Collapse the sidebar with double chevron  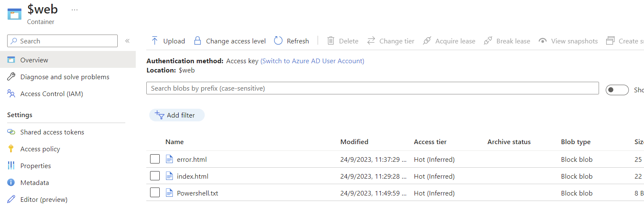pyautogui.click(x=127, y=41)
